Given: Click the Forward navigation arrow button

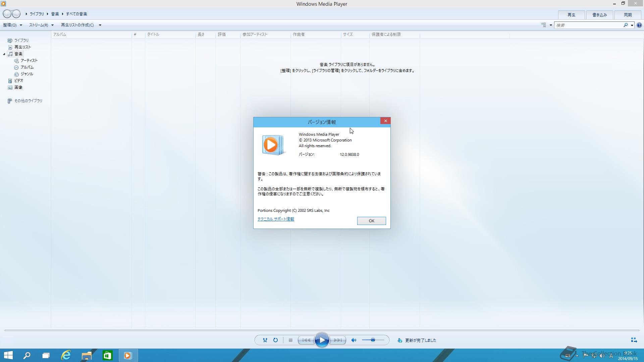Looking at the screenshot, I should [x=16, y=14].
